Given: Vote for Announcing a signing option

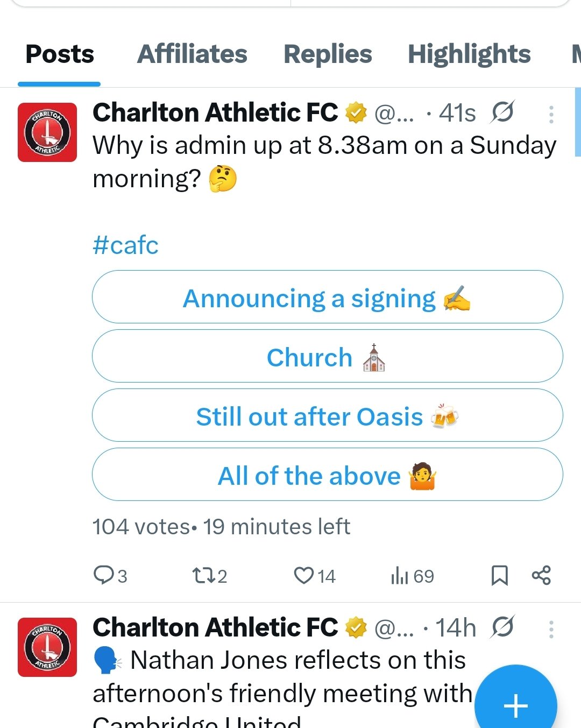Looking at the screenshot, I should click(328, 297).
